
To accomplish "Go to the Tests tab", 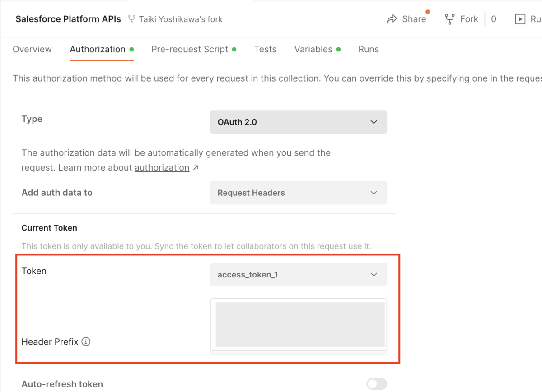I will coord(265,50).
